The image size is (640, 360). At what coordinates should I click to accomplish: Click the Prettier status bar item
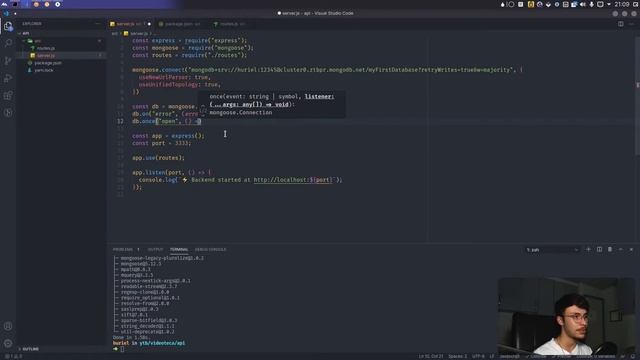pos(562,356)
